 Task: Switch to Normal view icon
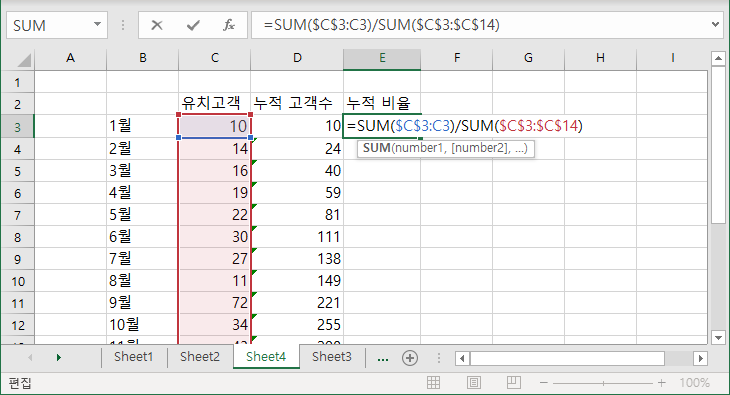(433, 383)
